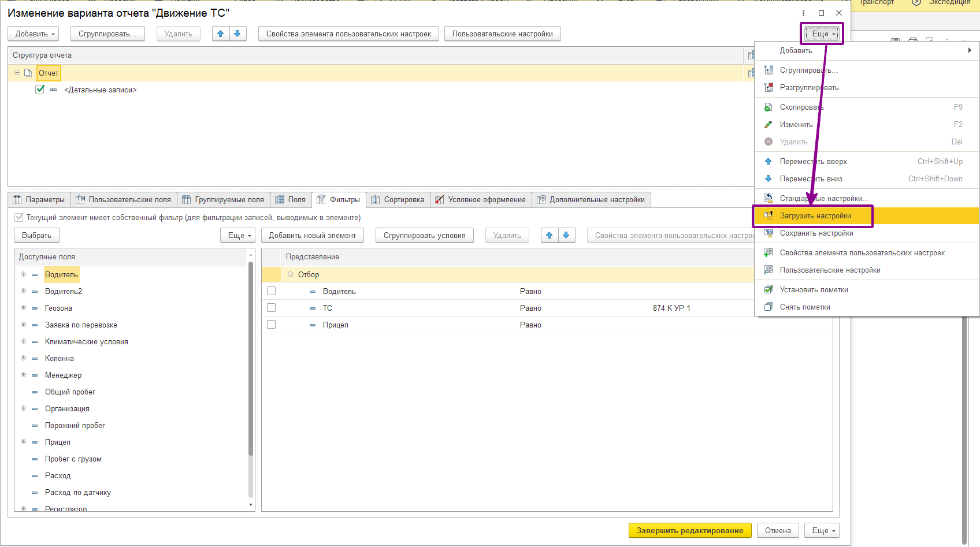
Task: Click the Скопировать icon in the menu
Action: click(x=769, y=107)
